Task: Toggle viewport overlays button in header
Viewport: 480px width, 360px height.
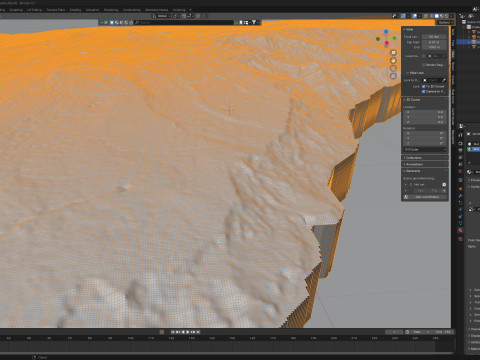Action: coord(415,16)
